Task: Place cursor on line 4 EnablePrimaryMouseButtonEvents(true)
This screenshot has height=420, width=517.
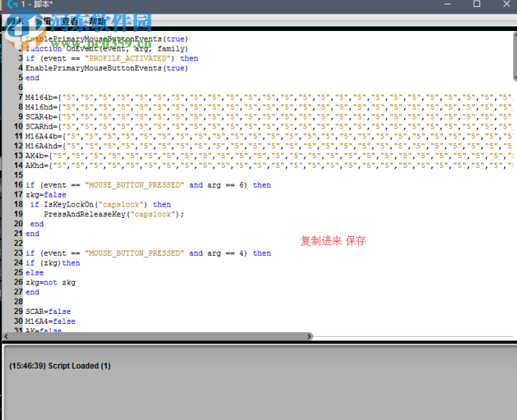Action: pos(107,68)
